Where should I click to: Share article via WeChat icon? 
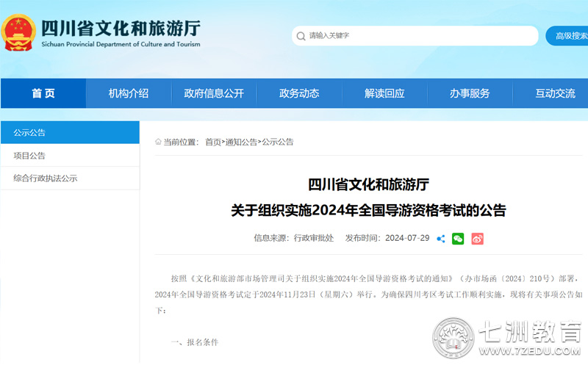458,239
